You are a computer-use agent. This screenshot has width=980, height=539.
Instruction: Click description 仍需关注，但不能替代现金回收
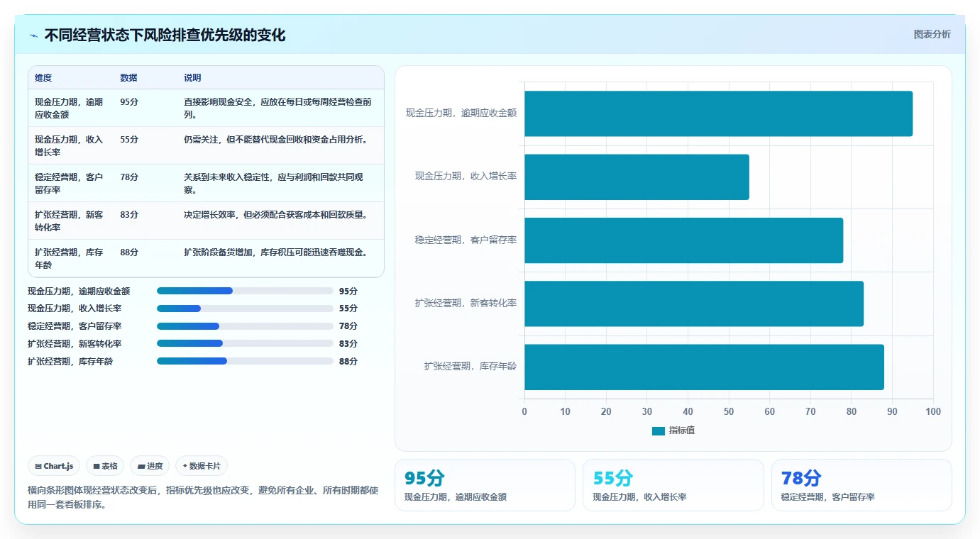(x=275, y=140)
